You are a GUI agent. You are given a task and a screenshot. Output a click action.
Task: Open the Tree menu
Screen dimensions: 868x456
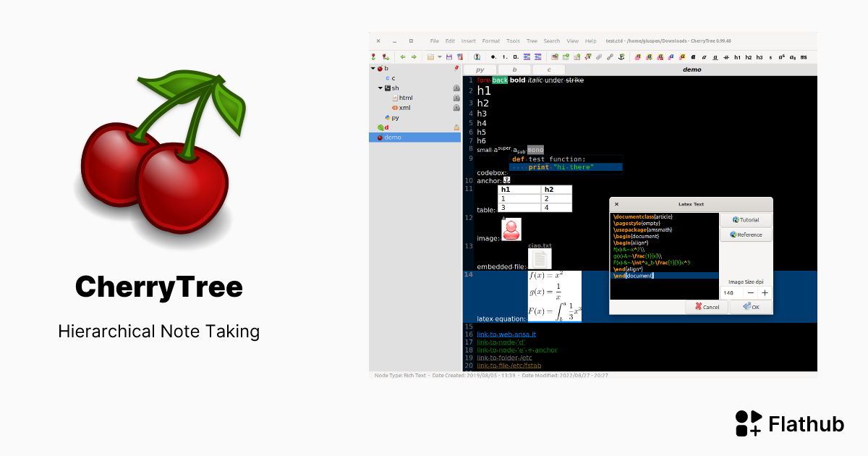[531, 41]
